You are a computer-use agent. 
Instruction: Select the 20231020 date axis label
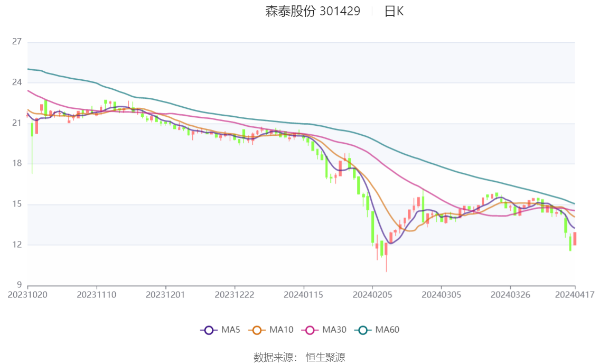27,295
